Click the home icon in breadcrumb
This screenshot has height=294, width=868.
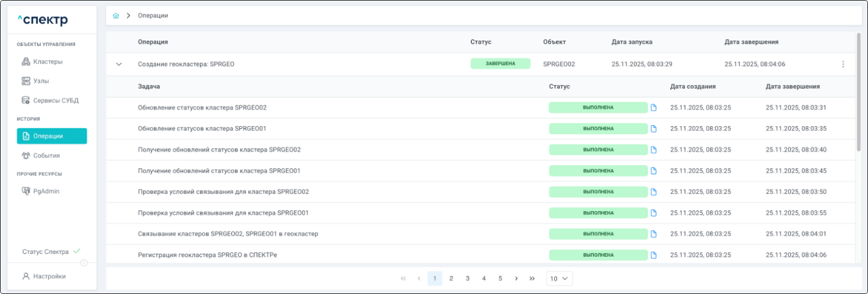point(115,16)
